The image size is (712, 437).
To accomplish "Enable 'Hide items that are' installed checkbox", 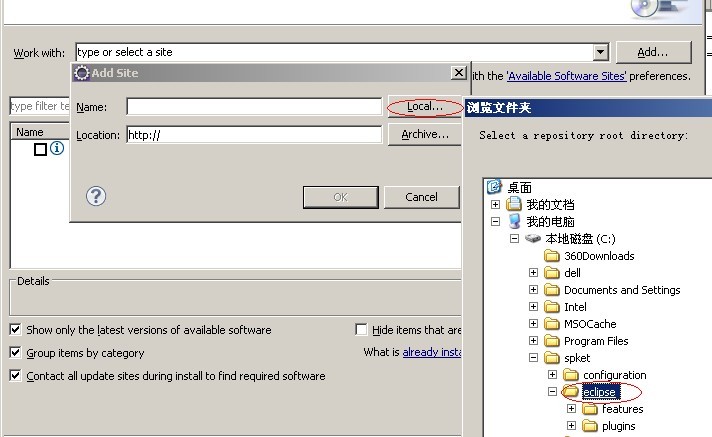I will point(361,330).
